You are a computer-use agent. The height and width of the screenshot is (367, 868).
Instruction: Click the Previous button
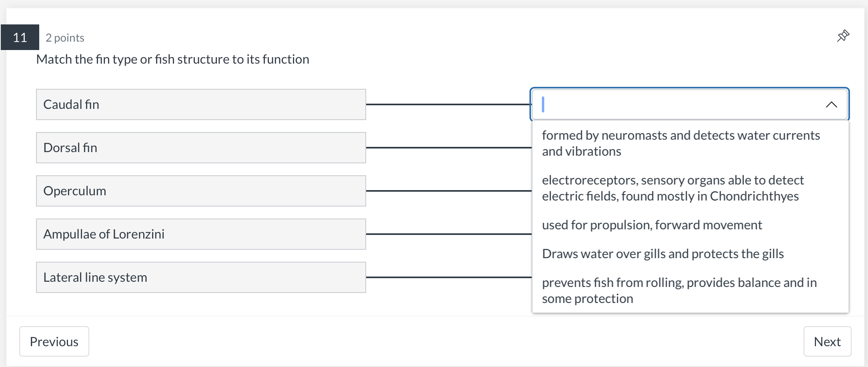point(54,341)
